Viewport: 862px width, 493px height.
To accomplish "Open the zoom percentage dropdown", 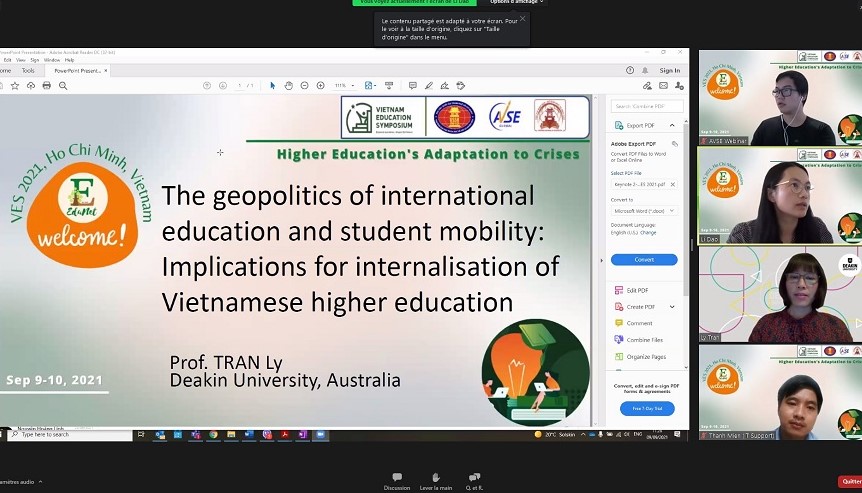I will [x=345, y=86].
